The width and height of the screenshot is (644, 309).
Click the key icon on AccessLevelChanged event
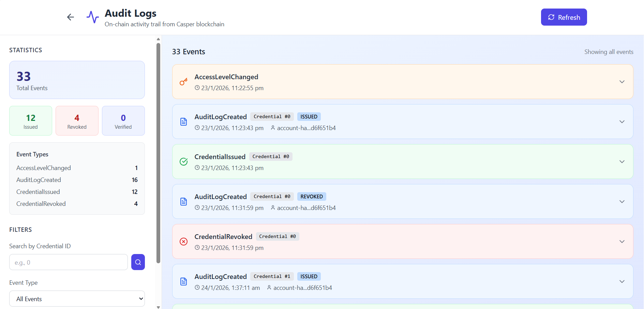point(183,82)
